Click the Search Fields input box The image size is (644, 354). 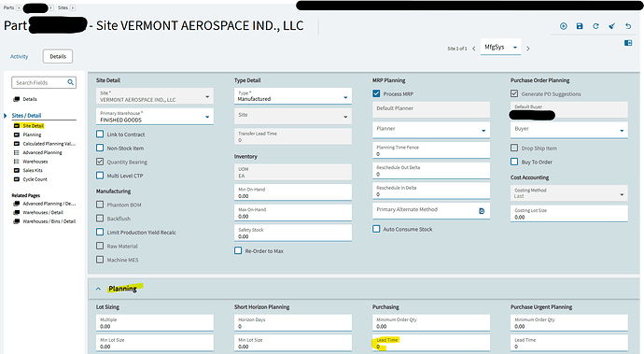coord(44,82)
